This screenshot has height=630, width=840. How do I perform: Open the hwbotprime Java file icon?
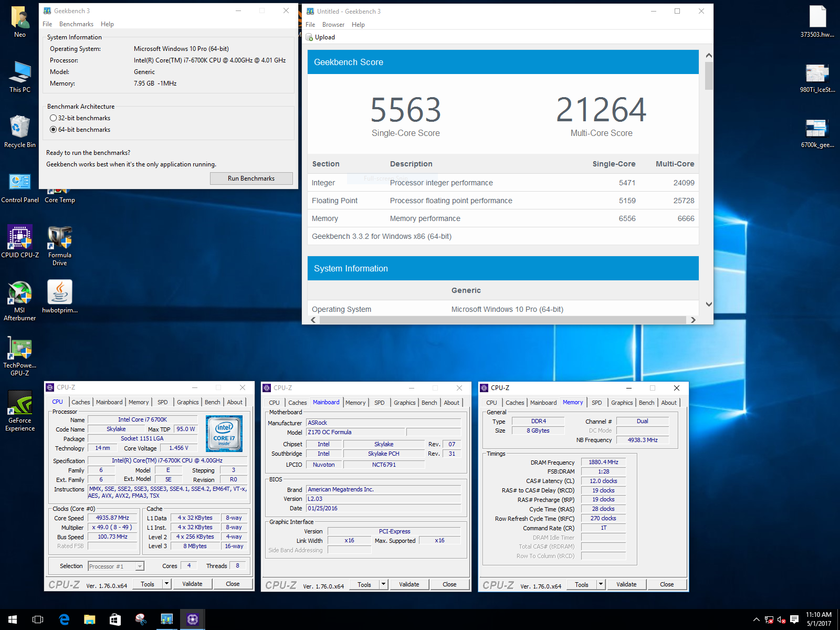click(60, 297)
